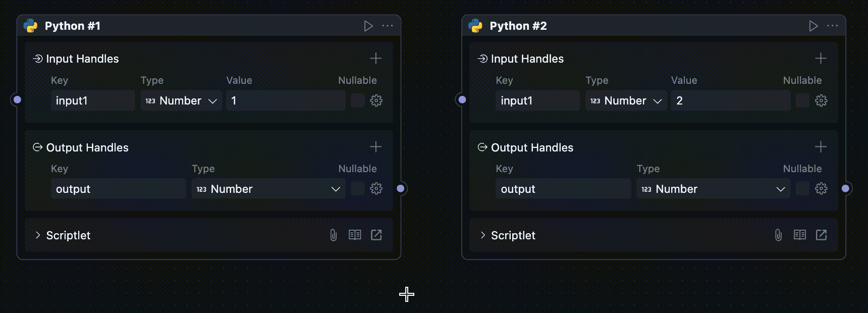Expand the Scriptlet section in Python #1

[x=38, y=235]
